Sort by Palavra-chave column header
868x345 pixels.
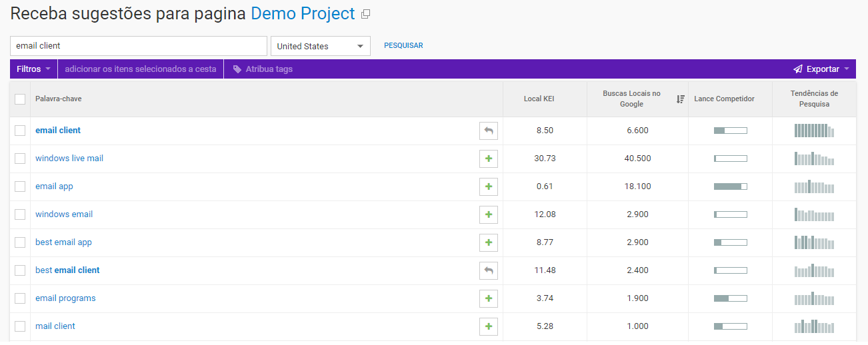(59, 99)
